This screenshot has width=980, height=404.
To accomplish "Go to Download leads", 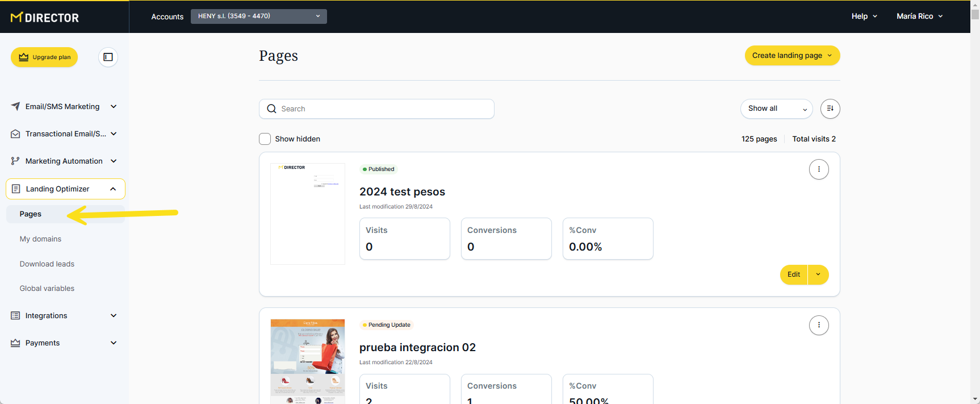I will pos(47,264).
